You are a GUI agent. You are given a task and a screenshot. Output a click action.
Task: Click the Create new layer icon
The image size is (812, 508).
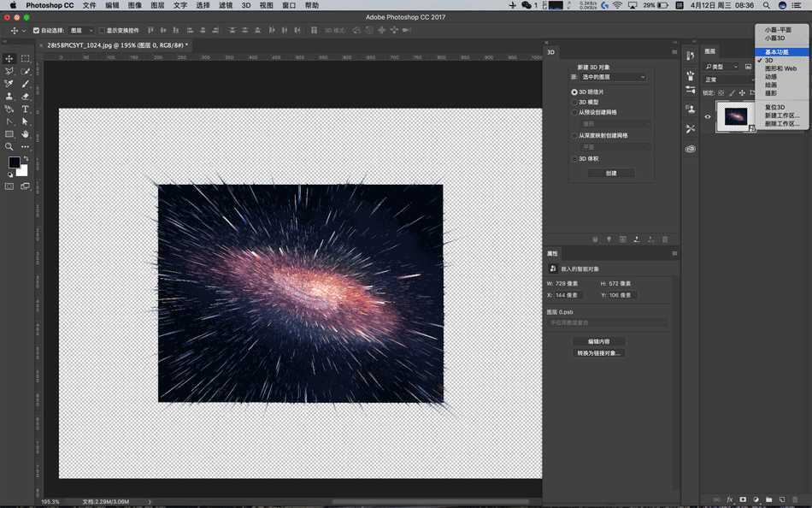[782, 499]
